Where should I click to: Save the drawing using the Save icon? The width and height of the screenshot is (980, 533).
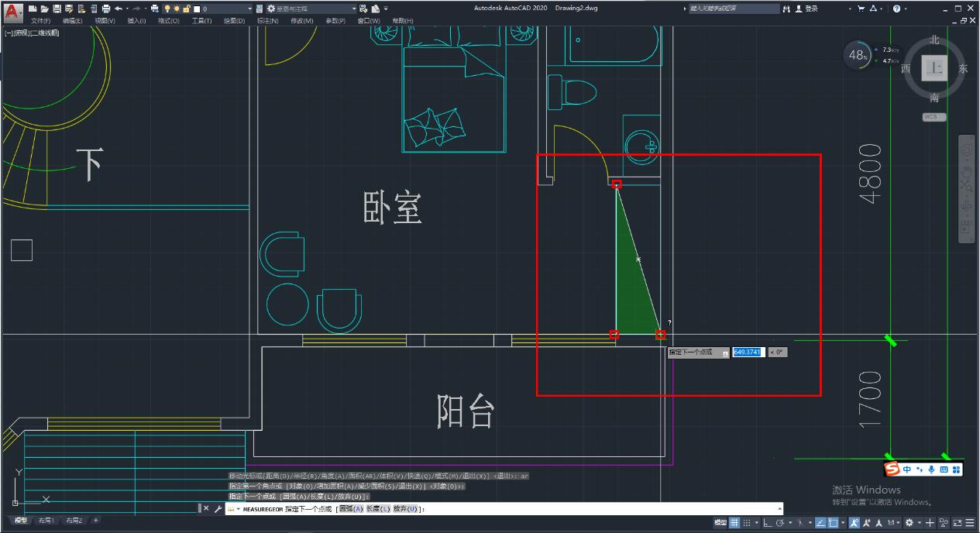[x=57, y=9]
